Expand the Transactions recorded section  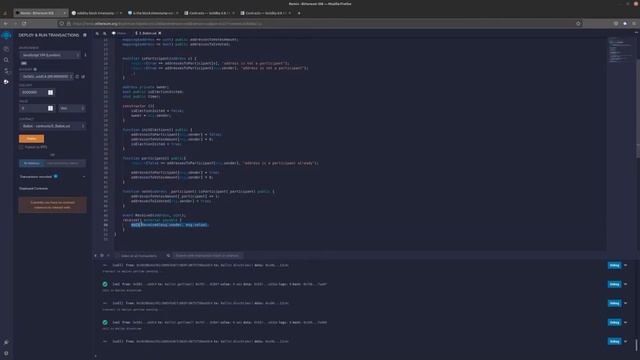84,177
